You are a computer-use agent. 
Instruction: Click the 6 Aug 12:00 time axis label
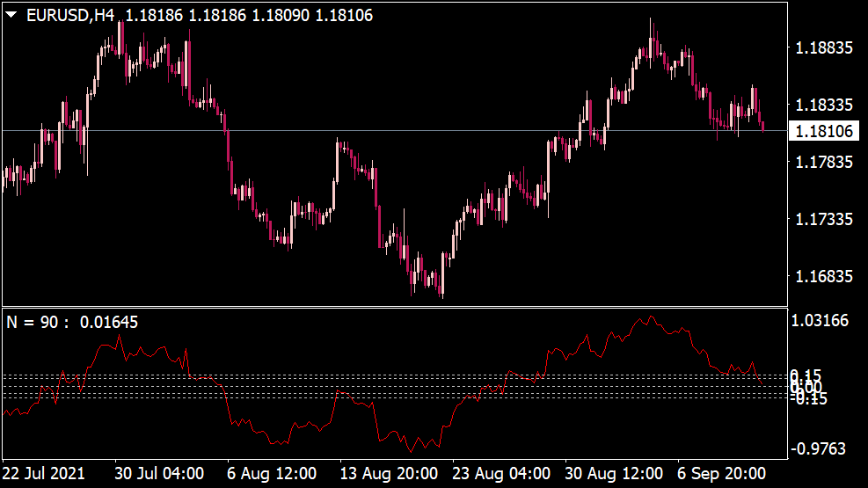(x=272, y=474)
